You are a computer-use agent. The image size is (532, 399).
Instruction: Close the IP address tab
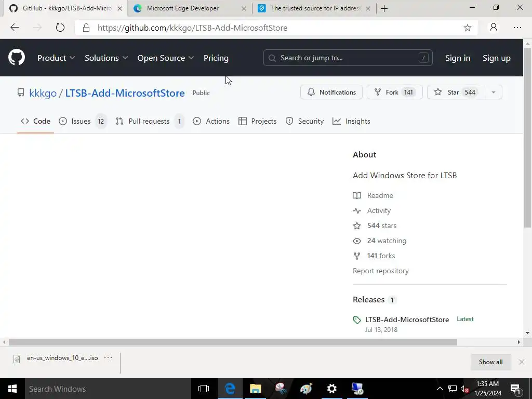[x=368, y=8]
